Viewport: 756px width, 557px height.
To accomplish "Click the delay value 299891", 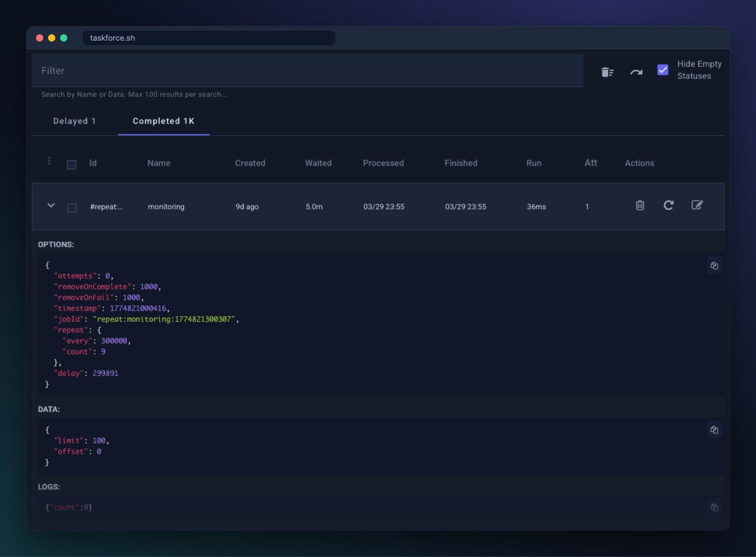I will tap(105, 373).
